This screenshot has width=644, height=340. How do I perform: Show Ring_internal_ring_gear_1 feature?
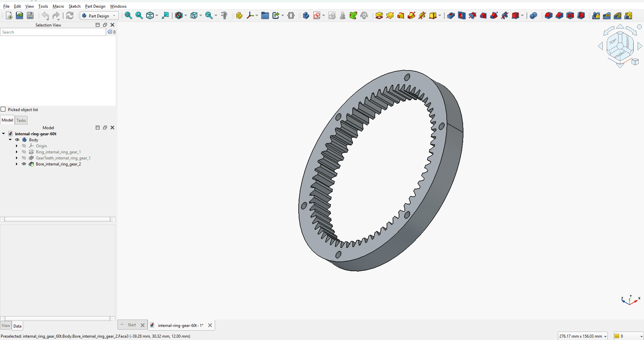click(24, 152)
